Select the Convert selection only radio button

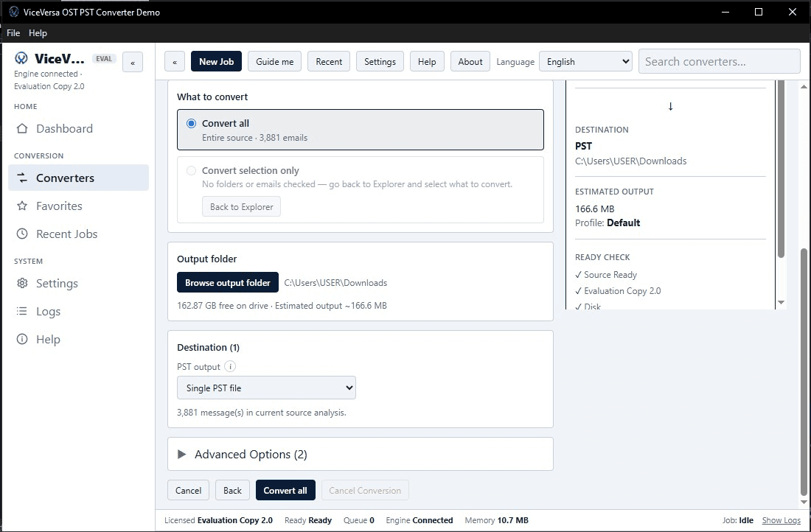(192, 171)
